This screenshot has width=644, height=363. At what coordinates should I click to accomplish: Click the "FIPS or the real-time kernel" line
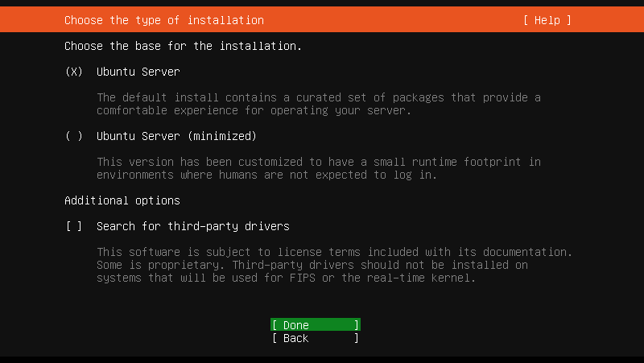286,278
